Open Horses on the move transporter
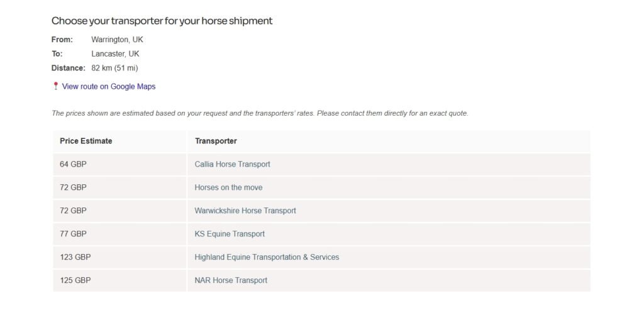The image size is (644, 310). (x=228, y=187)
